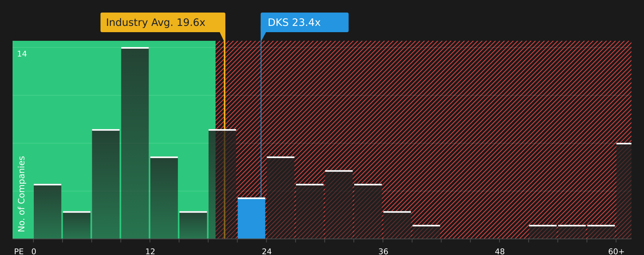Click the x-axis tick label 48
The image size is (644, 255).
[x=500, y=251]
